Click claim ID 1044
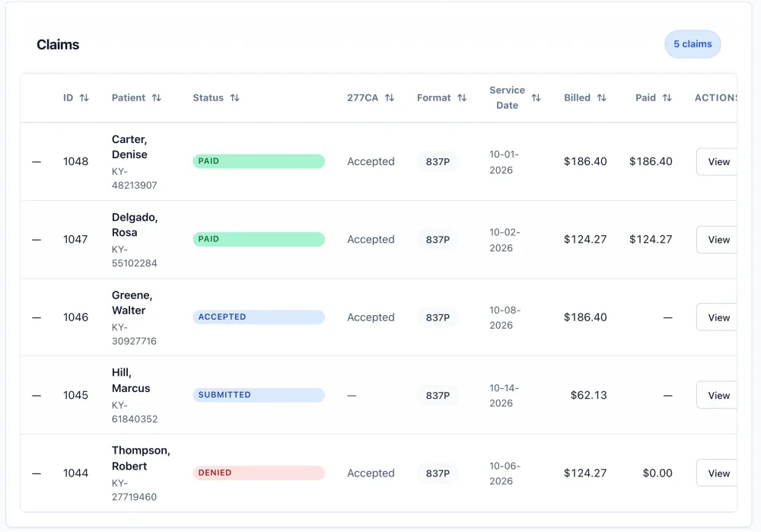Screen dimensions: 761x532 coord(75,473)
